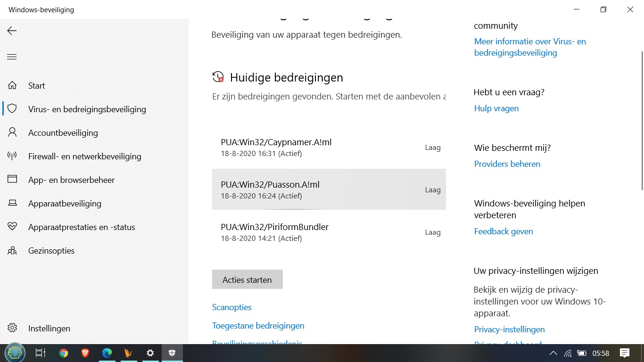Click the window icon for App- en browserbeheer
The width and height of the screenshot is (644, 362).
pos(12,180)
